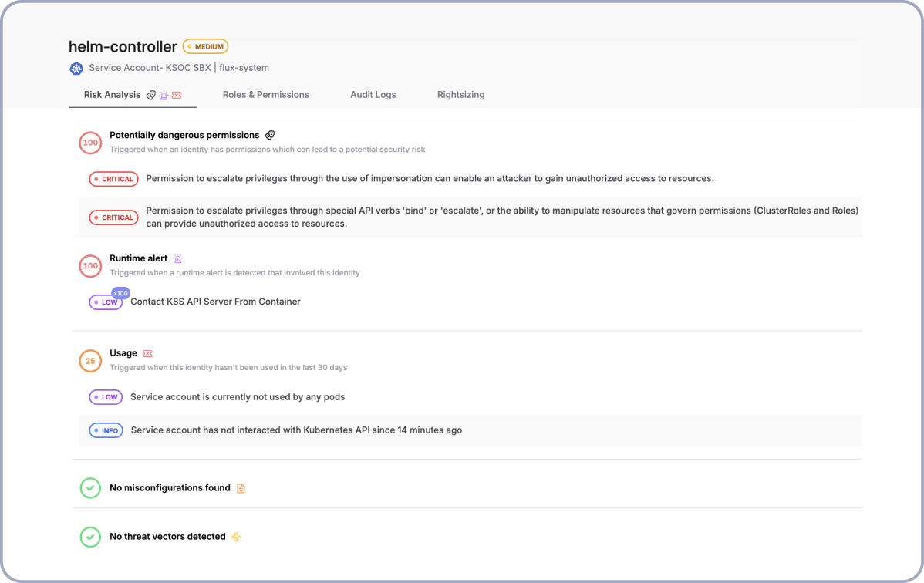924x583 pixels.
Task: Click the red ticket icon next to Usage
Action: coord(147,353)
